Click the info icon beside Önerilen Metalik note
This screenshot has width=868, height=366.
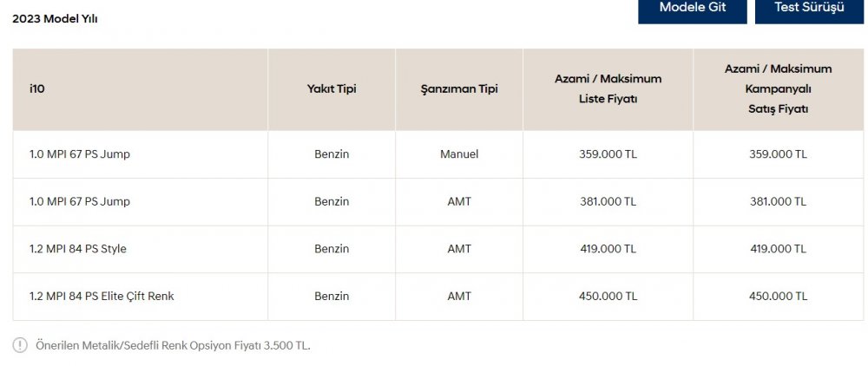(x=19, y=345)
